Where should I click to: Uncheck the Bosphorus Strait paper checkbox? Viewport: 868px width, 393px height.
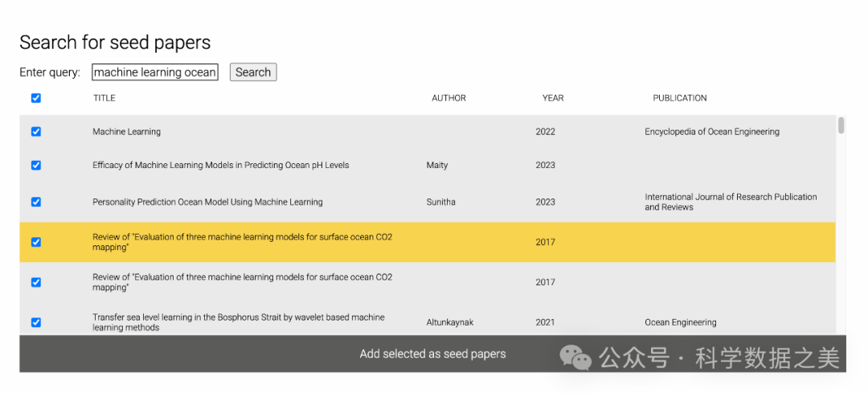[35, 322]
